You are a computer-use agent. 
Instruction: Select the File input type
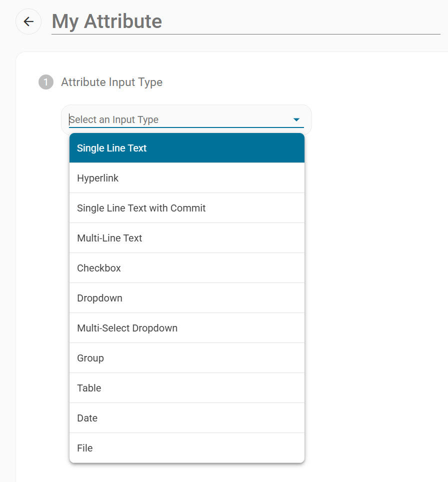click(x=187, y=448)
